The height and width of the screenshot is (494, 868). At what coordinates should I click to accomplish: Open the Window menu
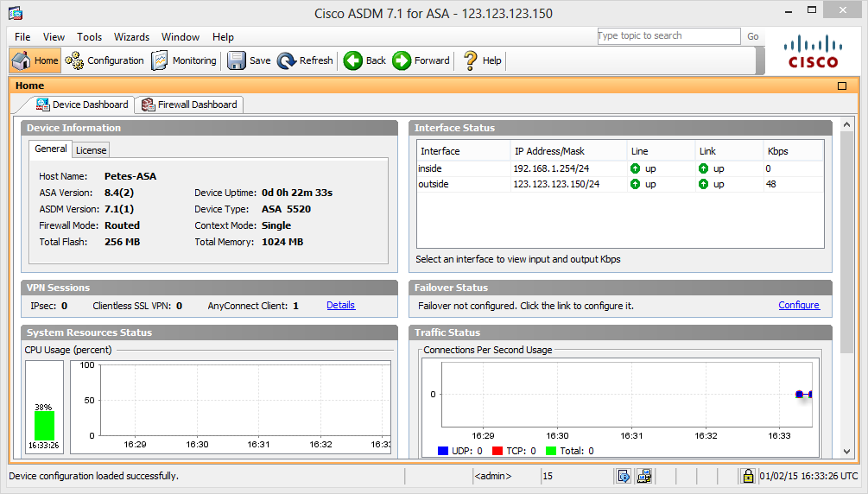181,37
